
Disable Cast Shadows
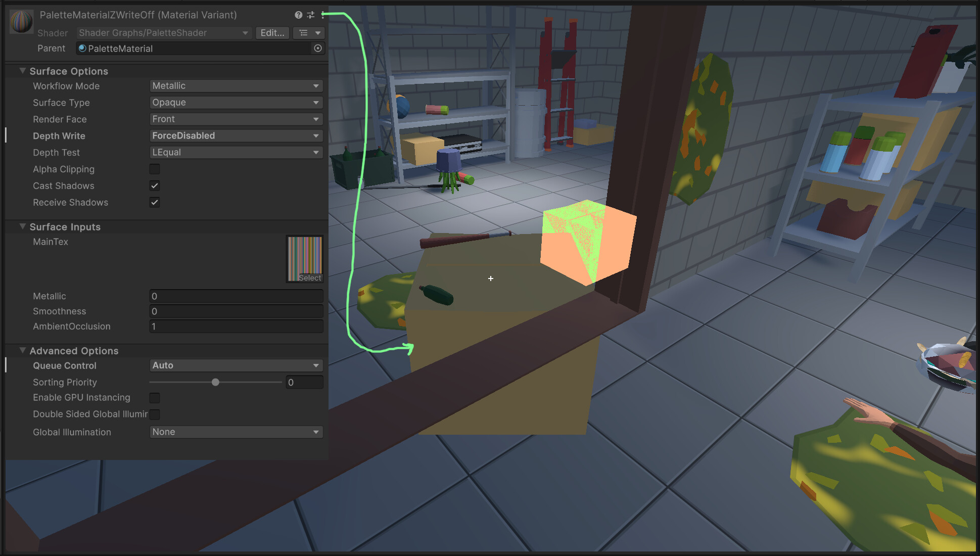(x=155, y=186)
